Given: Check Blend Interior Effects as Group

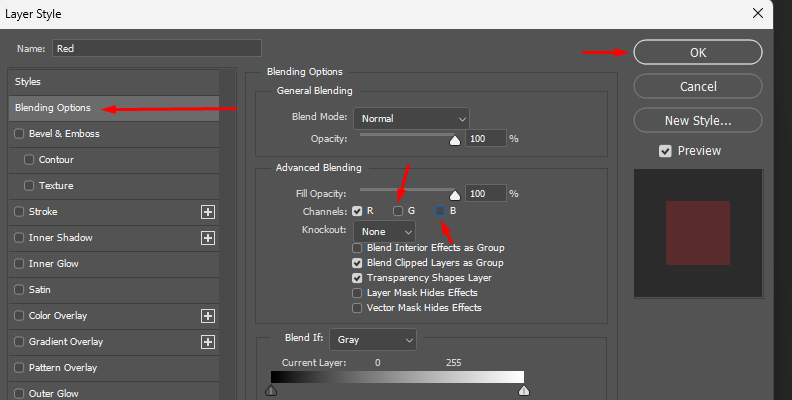Looking at the screenshot, I should point(357,248).
